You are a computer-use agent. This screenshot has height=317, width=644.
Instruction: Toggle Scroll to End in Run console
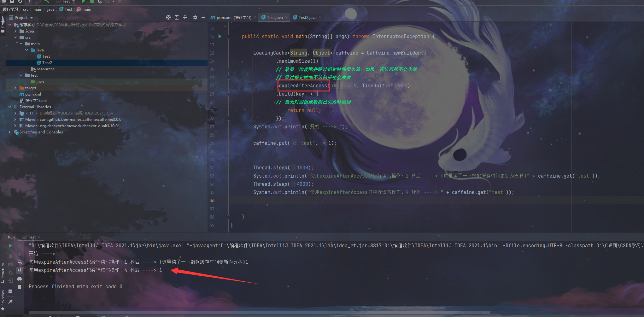(x=20, y=270)
